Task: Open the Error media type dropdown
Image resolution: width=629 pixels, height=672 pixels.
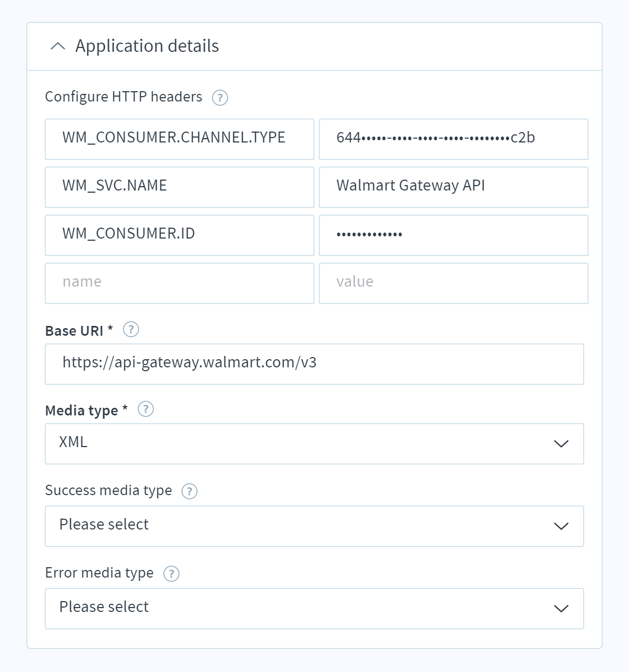Action: pos(314,609)
